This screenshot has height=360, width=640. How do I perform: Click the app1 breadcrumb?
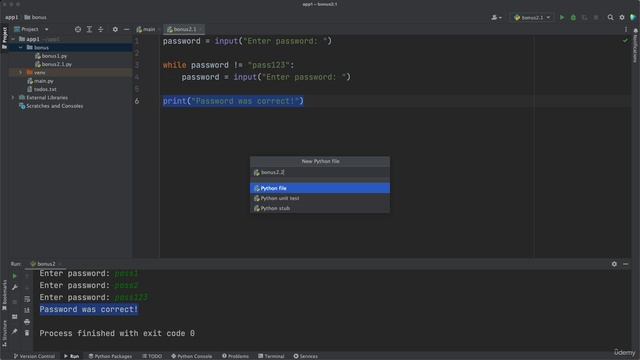point(11,18)
